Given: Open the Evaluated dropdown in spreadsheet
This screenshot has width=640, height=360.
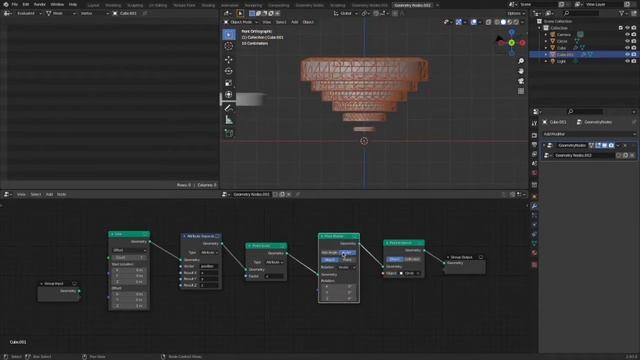Looking at the screenshot, I should [28, 13].
